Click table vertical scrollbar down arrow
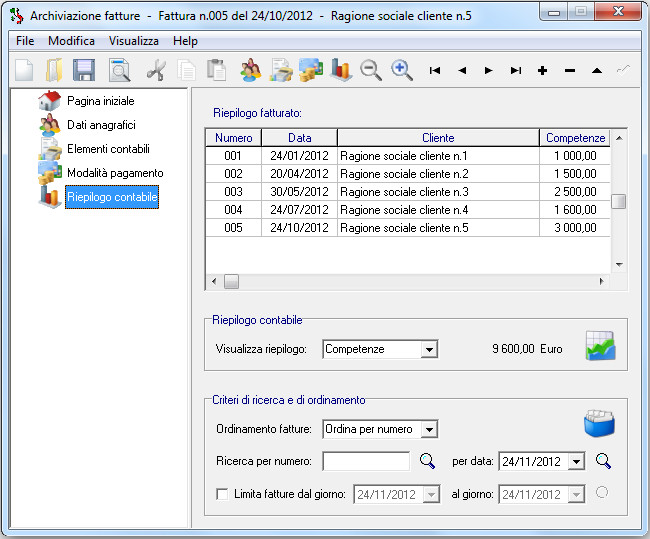This screenshot has height=539, width=650. click(619, 265)
